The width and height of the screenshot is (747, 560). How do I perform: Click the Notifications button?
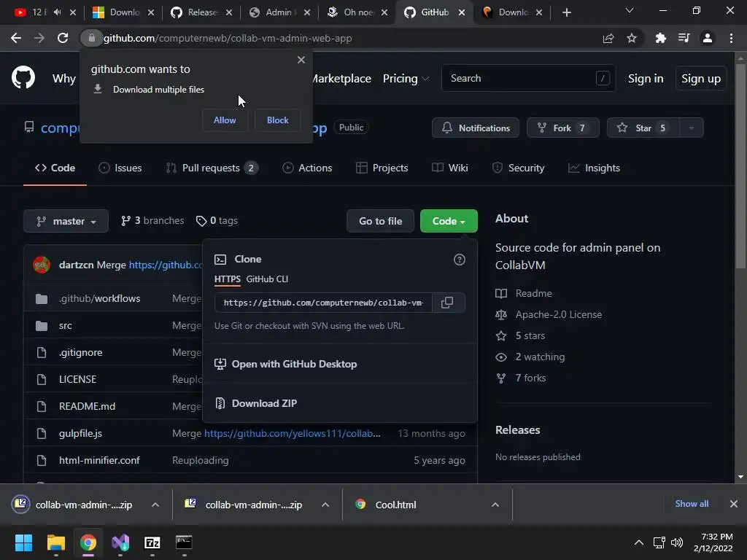[476, 128]
